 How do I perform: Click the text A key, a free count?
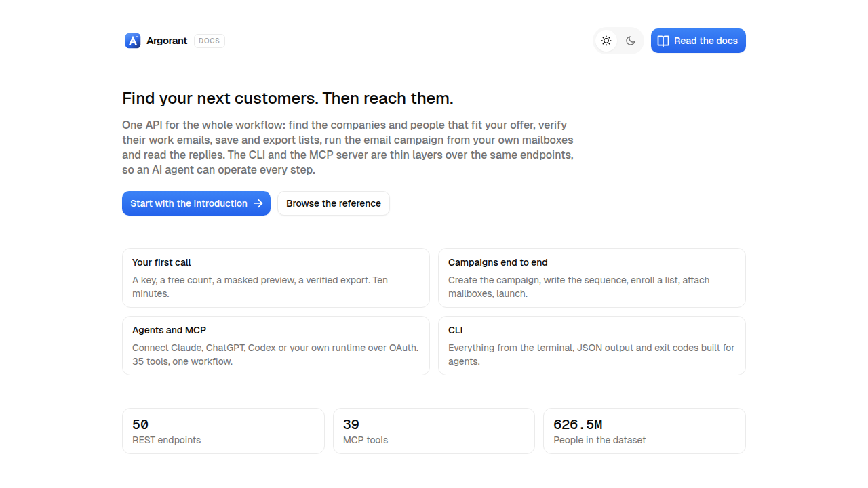click(x=260, y=287)
